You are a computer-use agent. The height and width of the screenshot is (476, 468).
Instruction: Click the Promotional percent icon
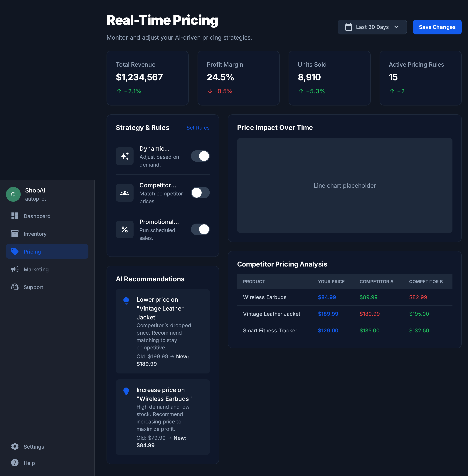tap(125, 229)
